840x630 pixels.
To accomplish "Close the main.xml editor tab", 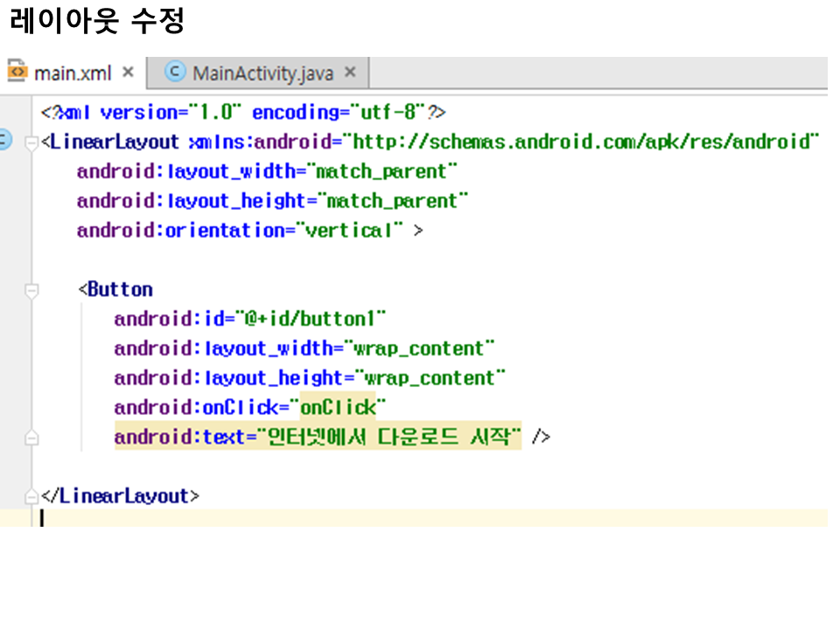I will coord(128,73).
